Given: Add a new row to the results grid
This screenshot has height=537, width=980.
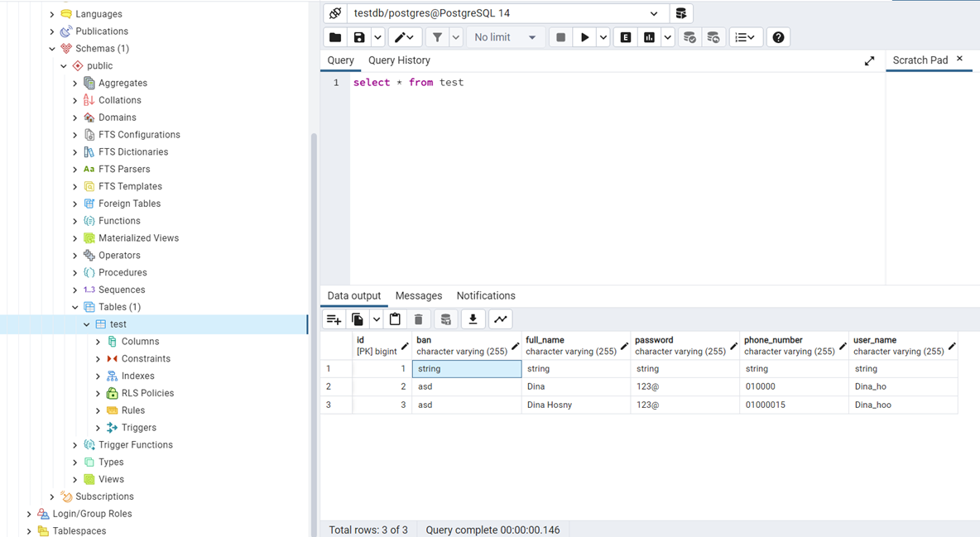Looking at the screenshot, I should [x=333, y=319].
